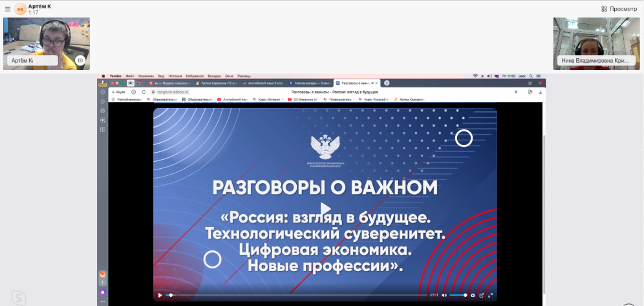
Task: Add sidebar app with plus icon
Action: point(103,283)
